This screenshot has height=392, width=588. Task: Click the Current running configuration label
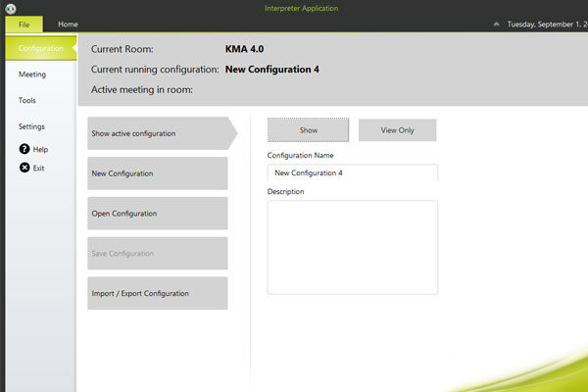155,70
